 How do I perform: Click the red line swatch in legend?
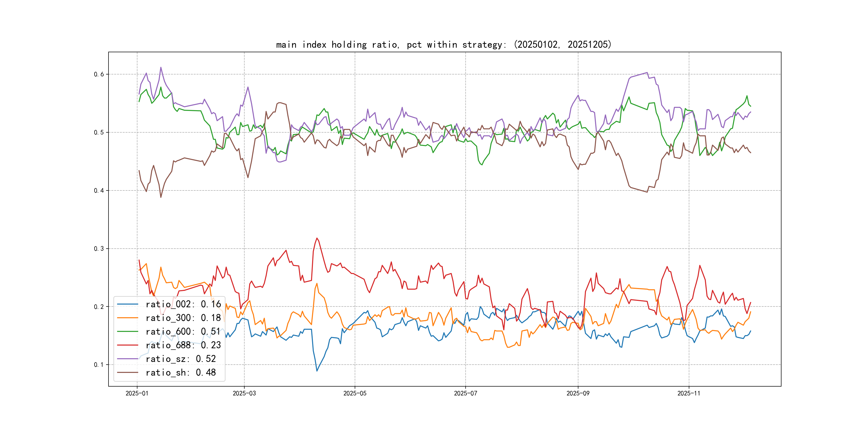pos(128,345)
